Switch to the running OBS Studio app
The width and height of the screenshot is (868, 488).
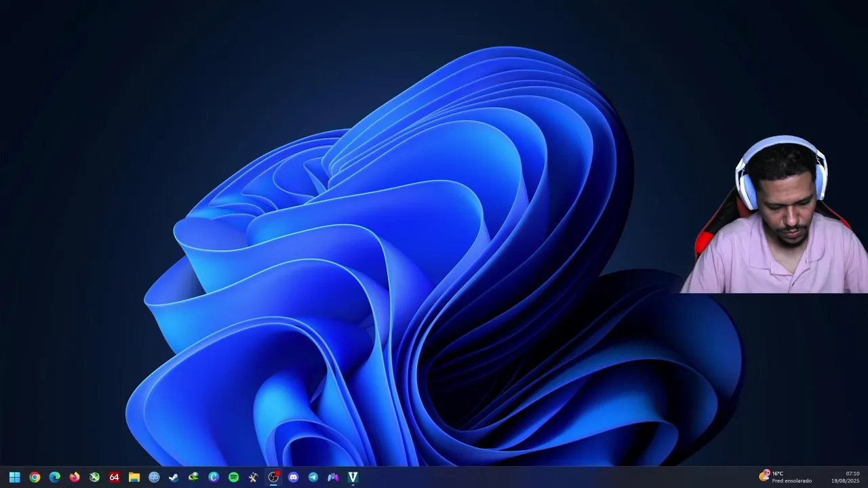pyautogui.click(x=273, y=477)
